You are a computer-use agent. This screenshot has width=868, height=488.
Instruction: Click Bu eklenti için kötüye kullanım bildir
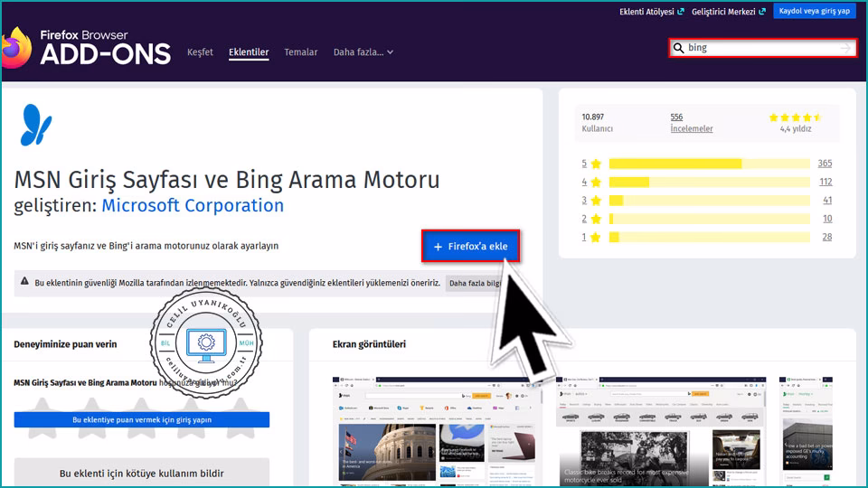[x=142, y=474]
